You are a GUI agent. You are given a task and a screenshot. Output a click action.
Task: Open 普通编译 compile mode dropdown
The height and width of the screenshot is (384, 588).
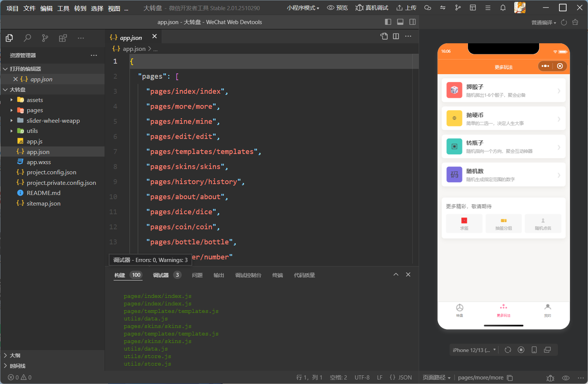click(544, 23)
